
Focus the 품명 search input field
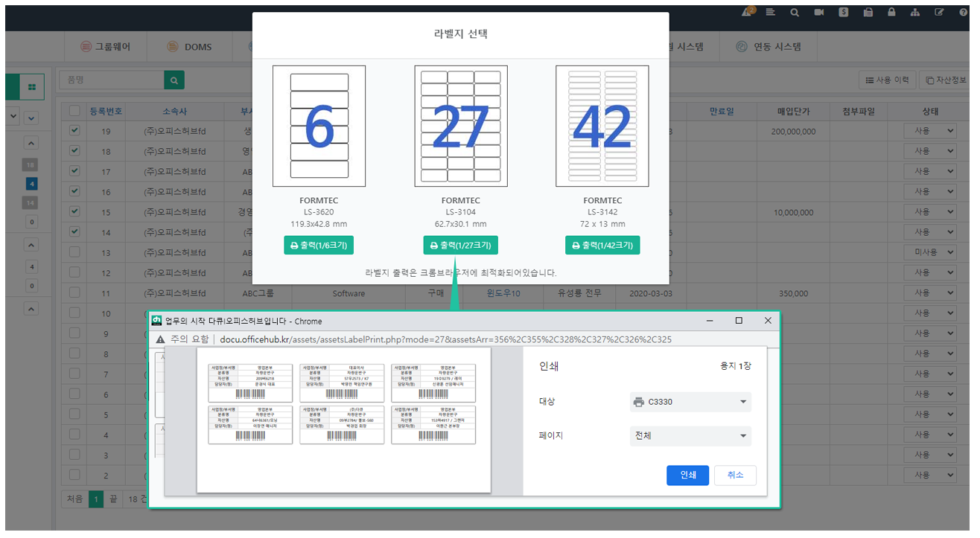[x=112, y=80]
